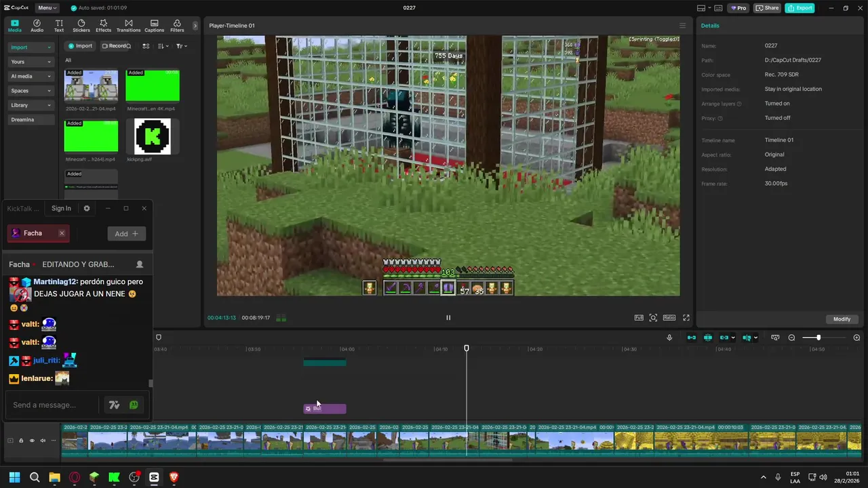Click the timeline playhead handle

[467, 348]
